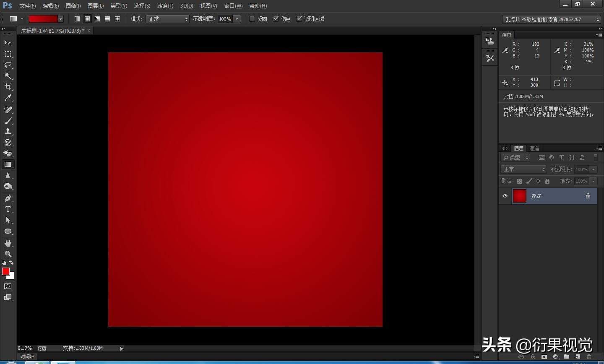Link layers icon in Layers panel
This screenshot has height=364, width=604.
(521, 357)
